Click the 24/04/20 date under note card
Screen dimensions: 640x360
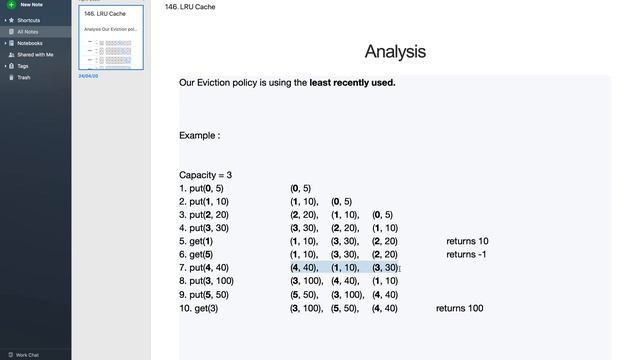pos(88,76)
